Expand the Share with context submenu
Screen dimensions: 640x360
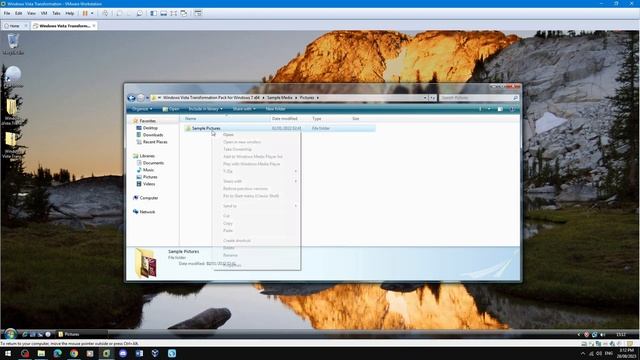coord(256,181)
